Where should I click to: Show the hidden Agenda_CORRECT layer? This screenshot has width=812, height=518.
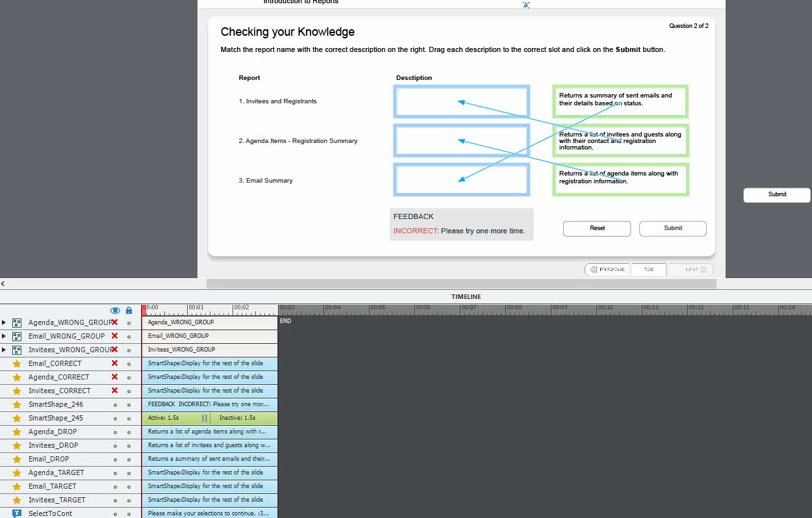click(x=114, y=377)
